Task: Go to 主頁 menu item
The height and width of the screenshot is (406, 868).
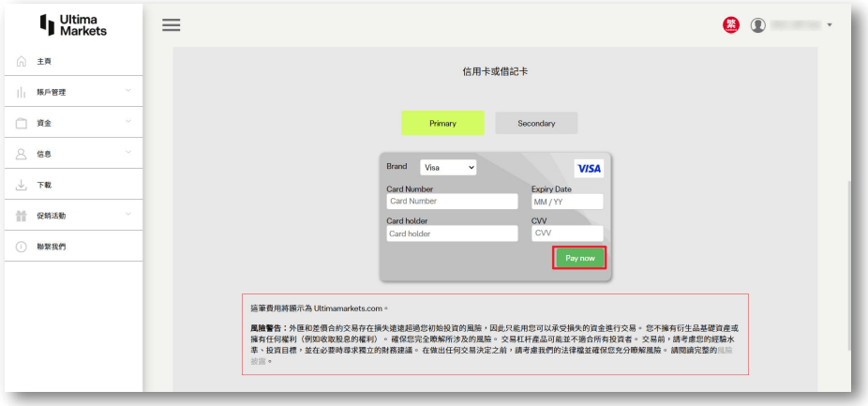Action: (74, 62)
